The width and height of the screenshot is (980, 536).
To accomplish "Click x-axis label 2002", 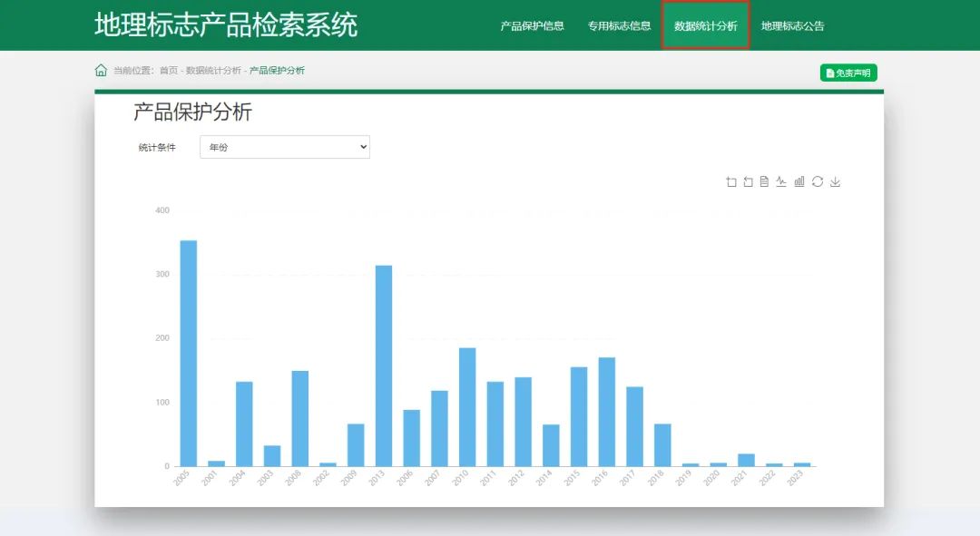I will tap(320, 479).
